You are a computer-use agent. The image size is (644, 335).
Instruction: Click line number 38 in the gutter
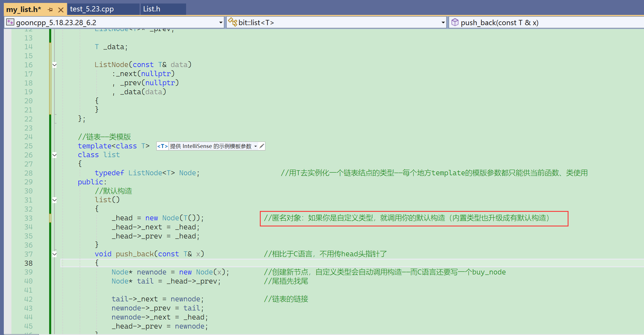pos(28,263)
